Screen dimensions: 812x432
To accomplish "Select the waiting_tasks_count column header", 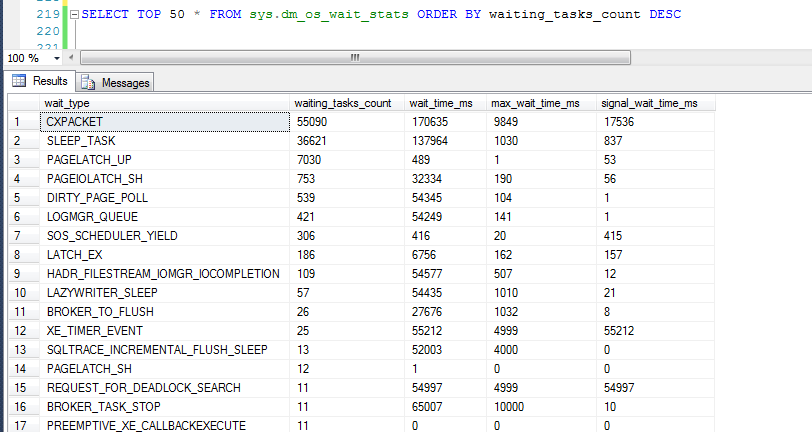I will tap(343, 103).
